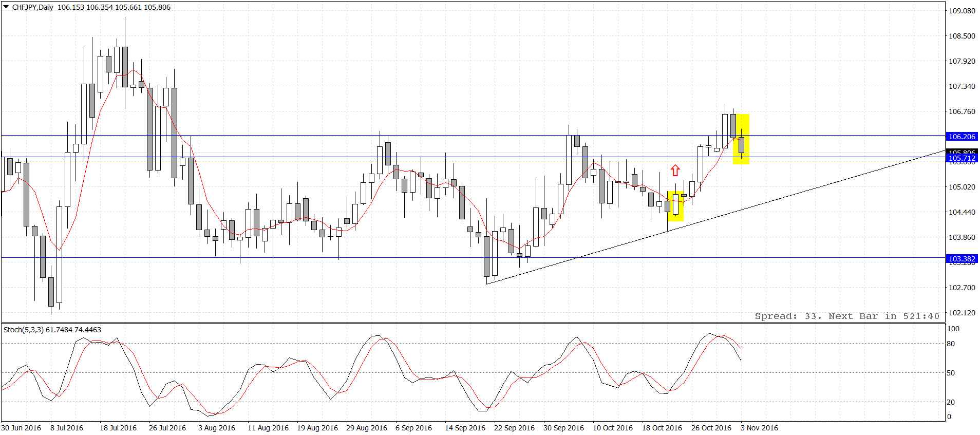This screenshot has height=435, width=980.
Task: Click the 105.020 price axis label
Action: [x=962, y=187]
